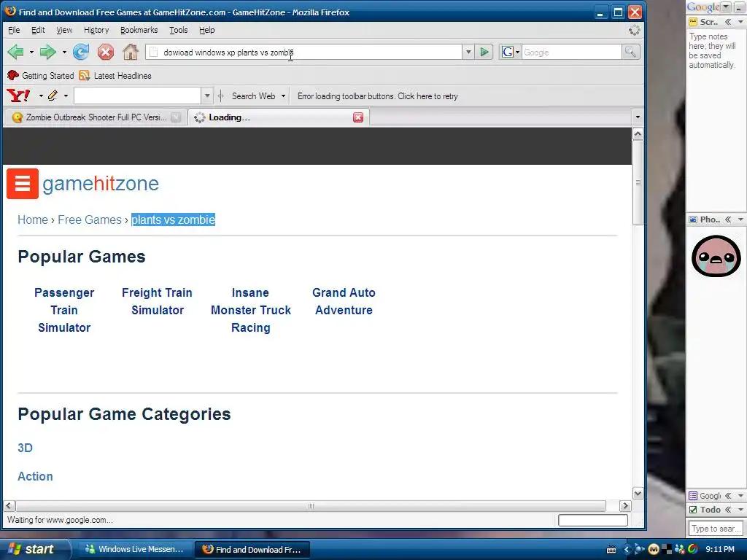Image resolution: width=747 pixels, height=560 pixels.
Task: Click the on-screen keyboard taskbar icon
Action: (x=612, y=550)
